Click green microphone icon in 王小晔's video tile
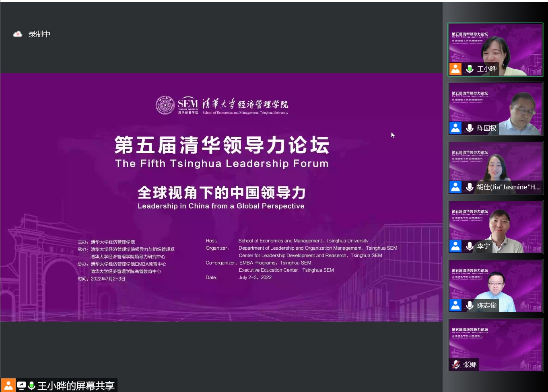Image resolution: width=548 pixels, height=392 pixels. (x=469, y=69)
